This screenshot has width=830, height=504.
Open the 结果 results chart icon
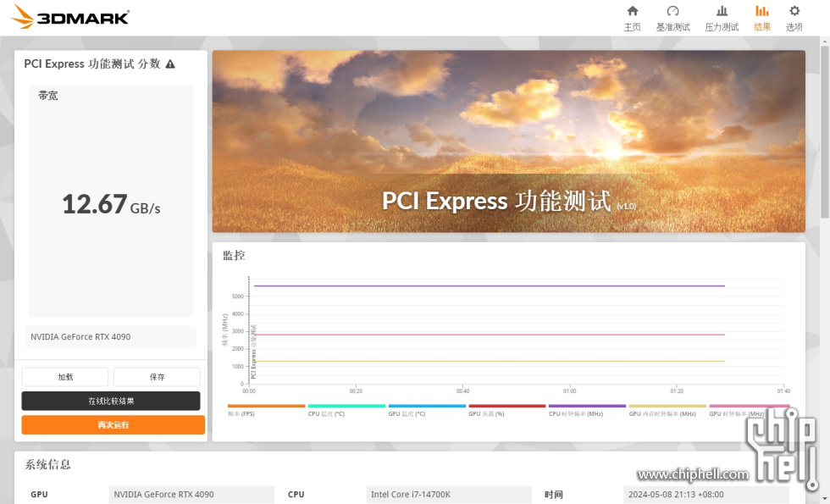point(761,11)
